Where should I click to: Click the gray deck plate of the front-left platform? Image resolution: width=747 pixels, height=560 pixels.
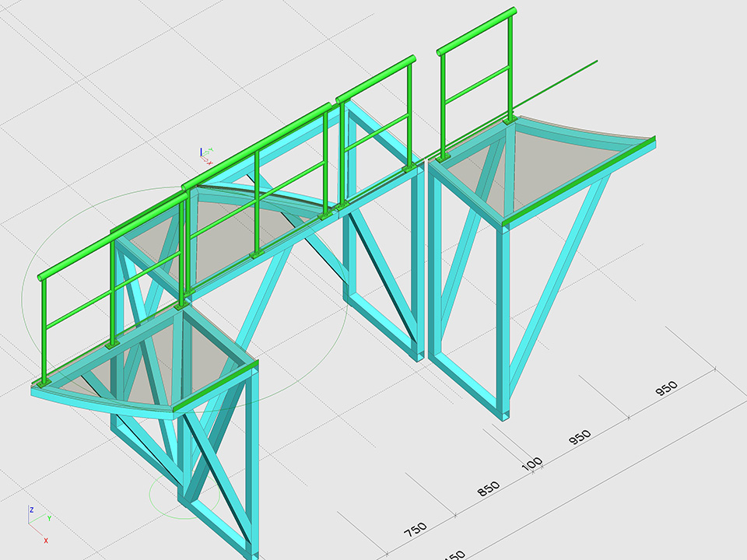click(x=156, y=366)
